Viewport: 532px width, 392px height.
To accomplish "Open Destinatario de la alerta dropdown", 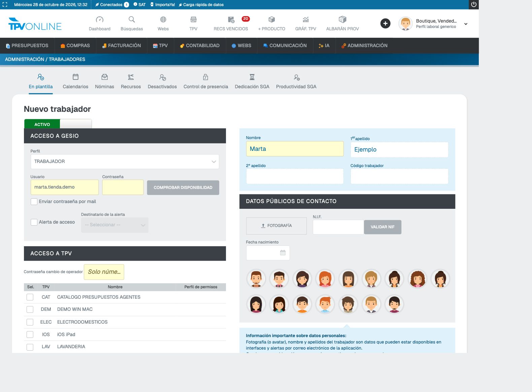I will tap(114, 225).
